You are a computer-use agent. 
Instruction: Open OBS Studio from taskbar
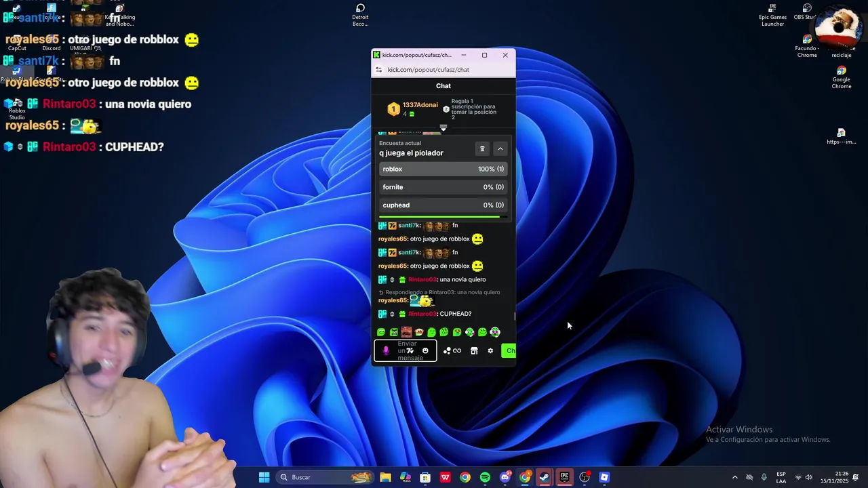coord(585,477)
